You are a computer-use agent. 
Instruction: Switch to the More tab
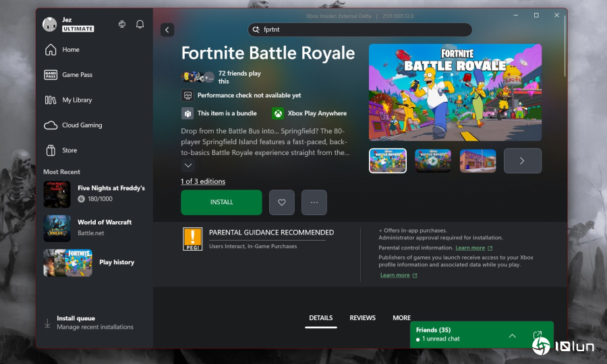(401, 317)
